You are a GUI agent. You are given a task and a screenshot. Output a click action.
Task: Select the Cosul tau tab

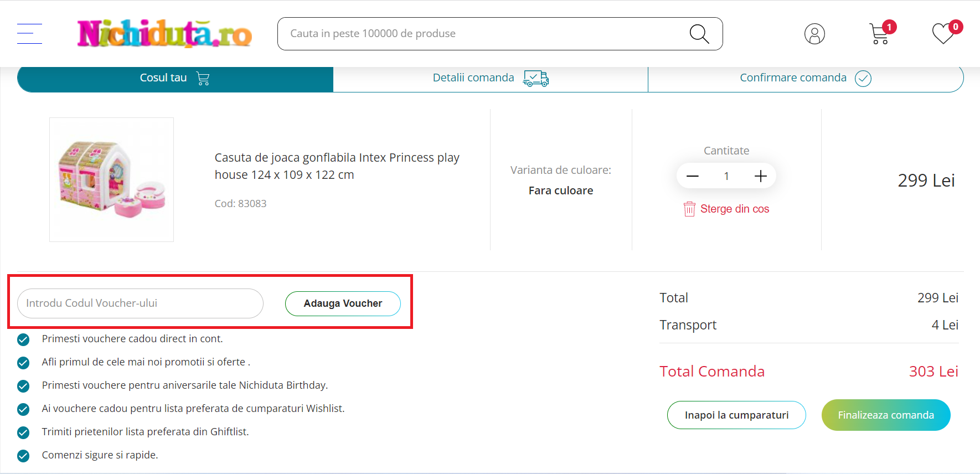(x=175, y=78)
